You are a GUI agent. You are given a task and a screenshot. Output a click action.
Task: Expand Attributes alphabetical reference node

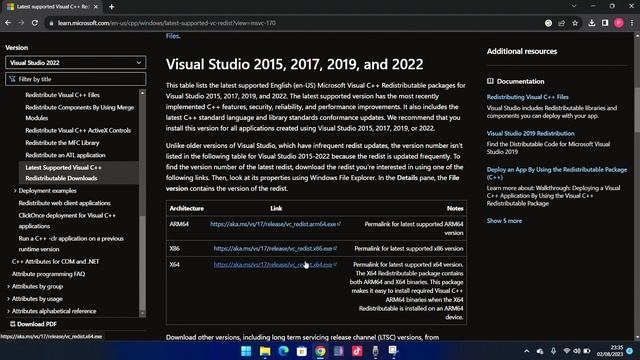click(9, 311)
